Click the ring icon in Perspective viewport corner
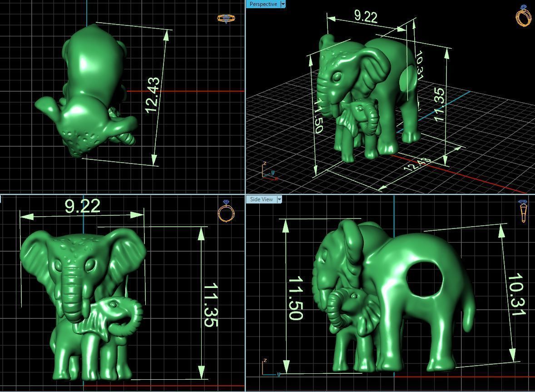The height and width of the screenshot is (392, 535). pyautogui.click(x=523, y=16)
